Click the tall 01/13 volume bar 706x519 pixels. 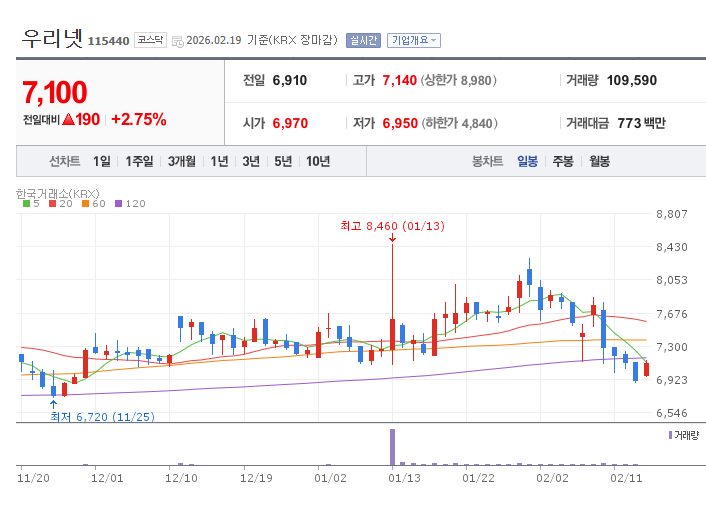click(393, 447)
